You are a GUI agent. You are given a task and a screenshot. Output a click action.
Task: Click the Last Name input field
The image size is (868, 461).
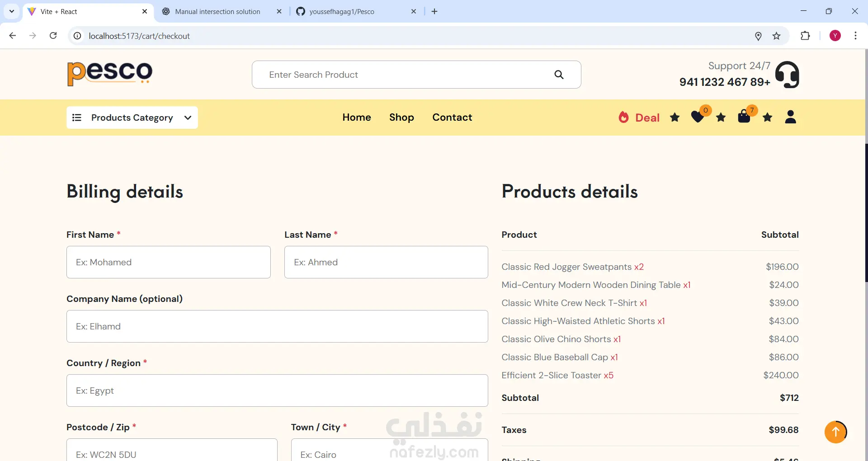386,262
